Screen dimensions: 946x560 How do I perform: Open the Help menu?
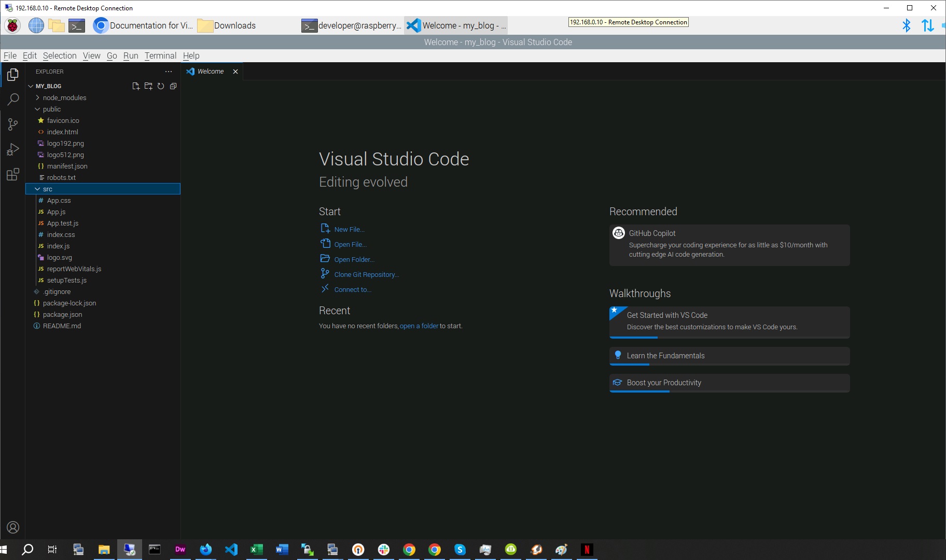pyautogui.click(x=191, y=55)
